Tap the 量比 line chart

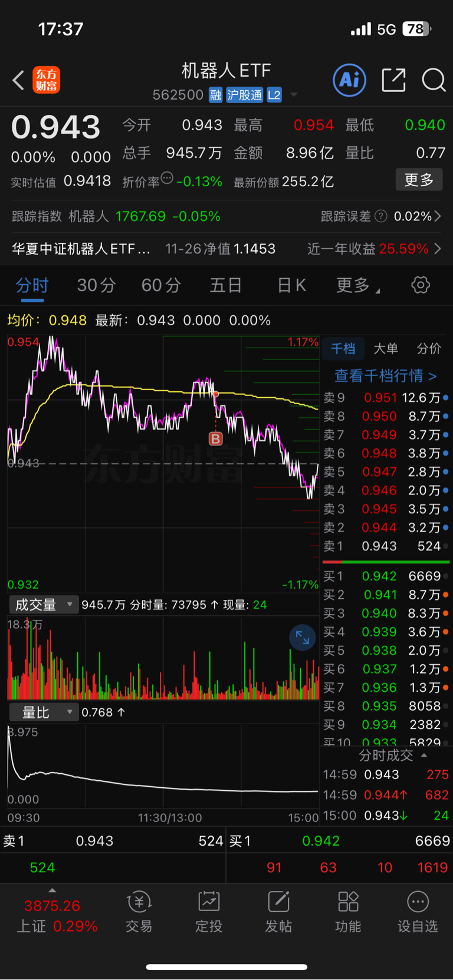[163, 765]
